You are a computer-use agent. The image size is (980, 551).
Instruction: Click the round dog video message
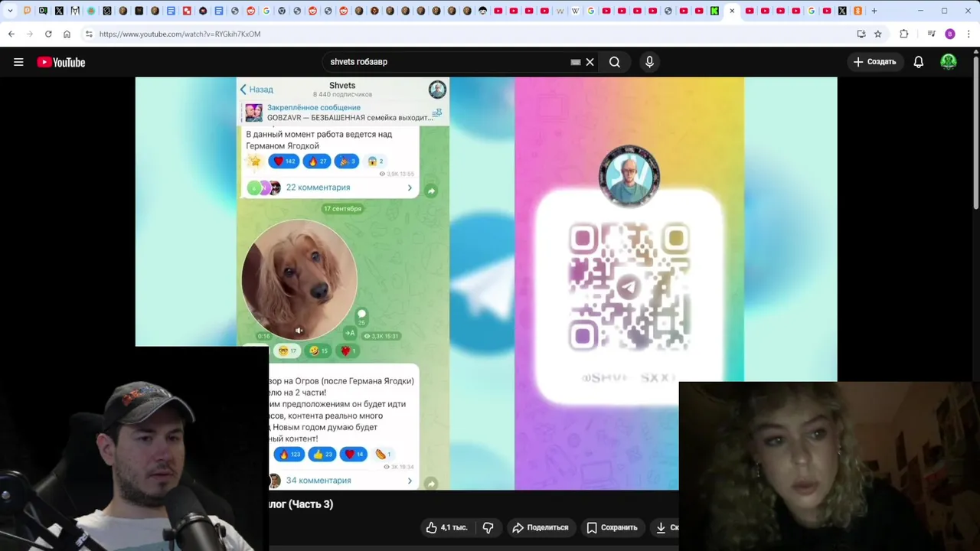point(299,279)
